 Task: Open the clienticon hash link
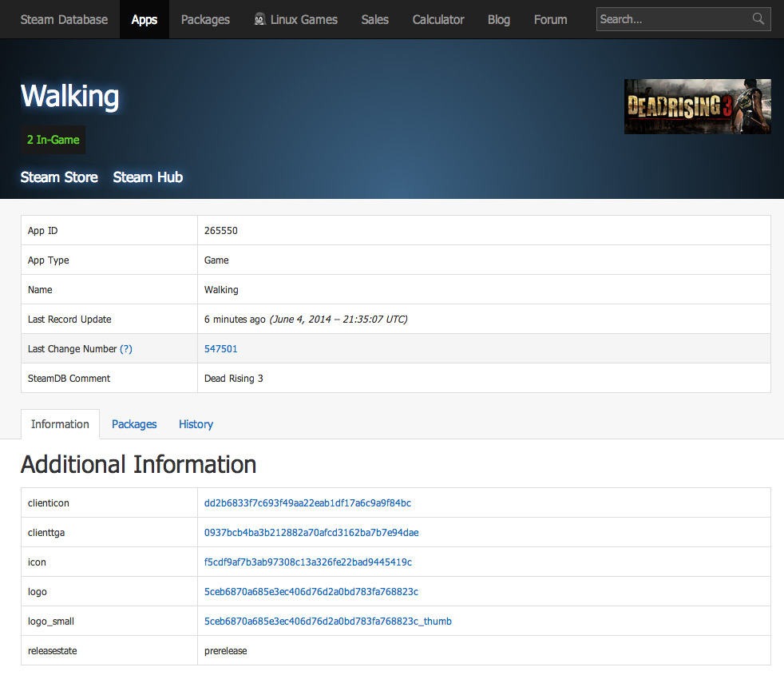click(x=307, y=503)
